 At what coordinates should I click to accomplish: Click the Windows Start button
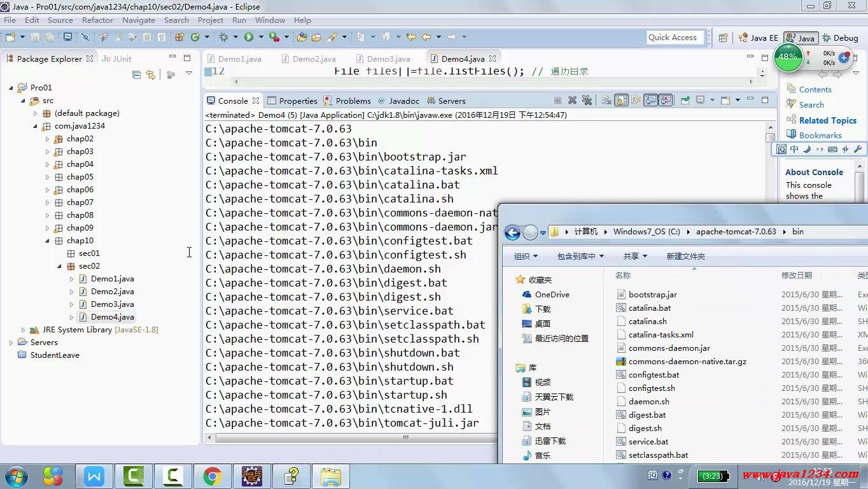pyautogui.click(x=16, y=476)
